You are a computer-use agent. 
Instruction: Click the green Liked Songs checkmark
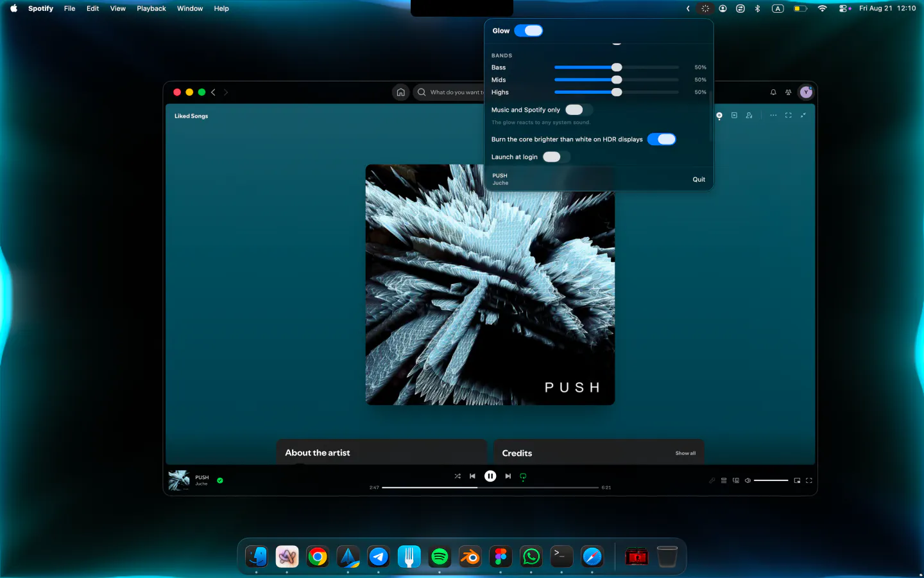[220, 480]
